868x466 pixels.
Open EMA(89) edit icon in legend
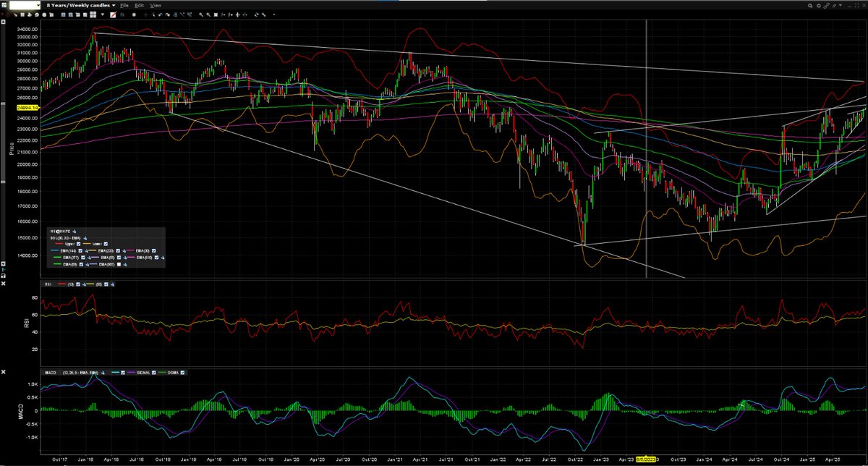[x=87, y=264]
